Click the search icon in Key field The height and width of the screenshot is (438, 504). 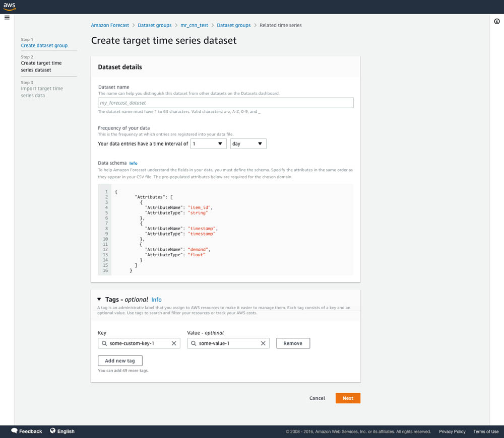tap(104, 343)
